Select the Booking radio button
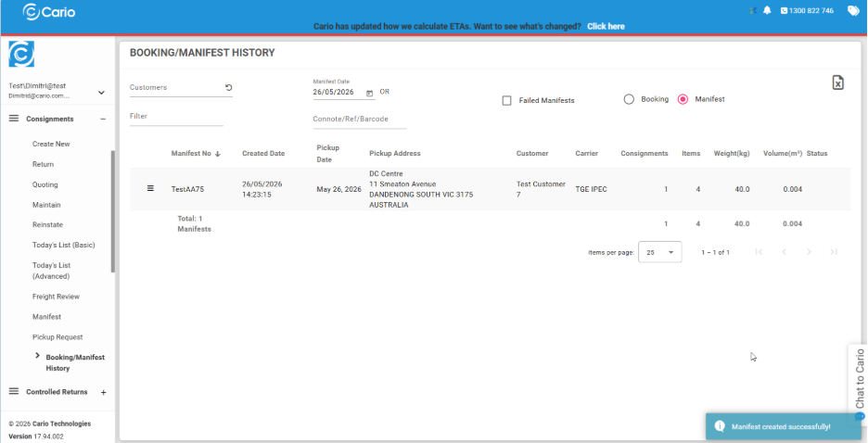This screenshot has height=443, width=868. 629,99
